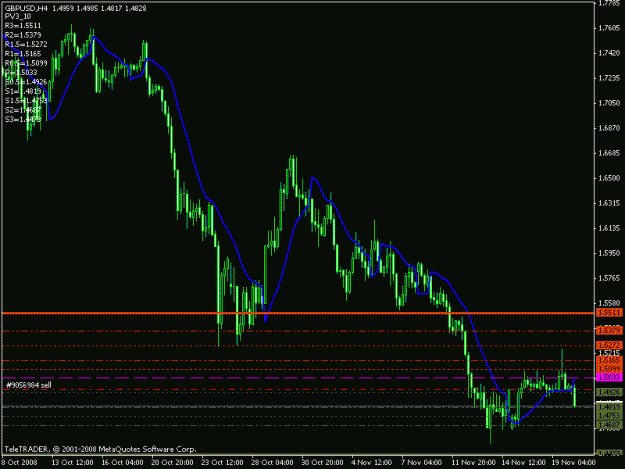
Task: Select the 4 Nov 12:00 time label
Action: point(371,462)
